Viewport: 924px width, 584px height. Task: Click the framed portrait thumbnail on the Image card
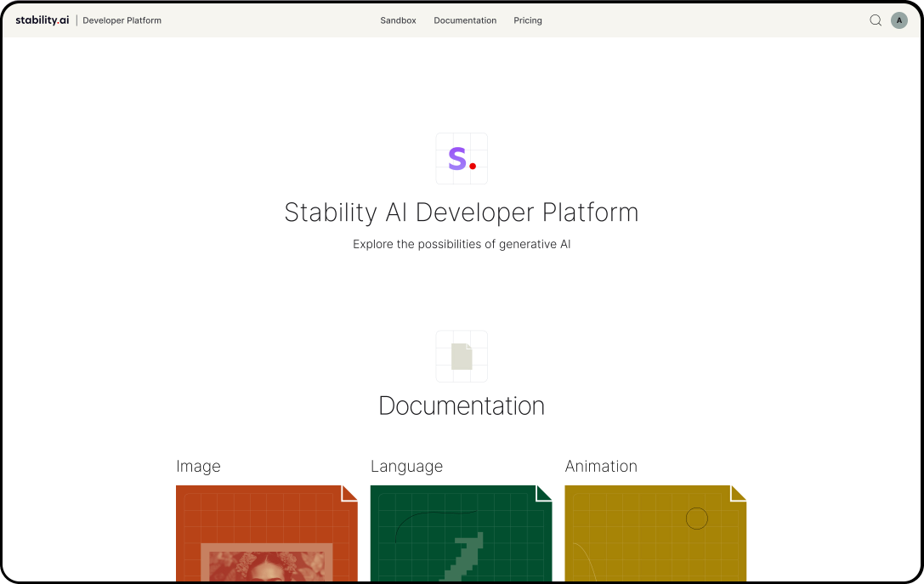pos(266,565)
